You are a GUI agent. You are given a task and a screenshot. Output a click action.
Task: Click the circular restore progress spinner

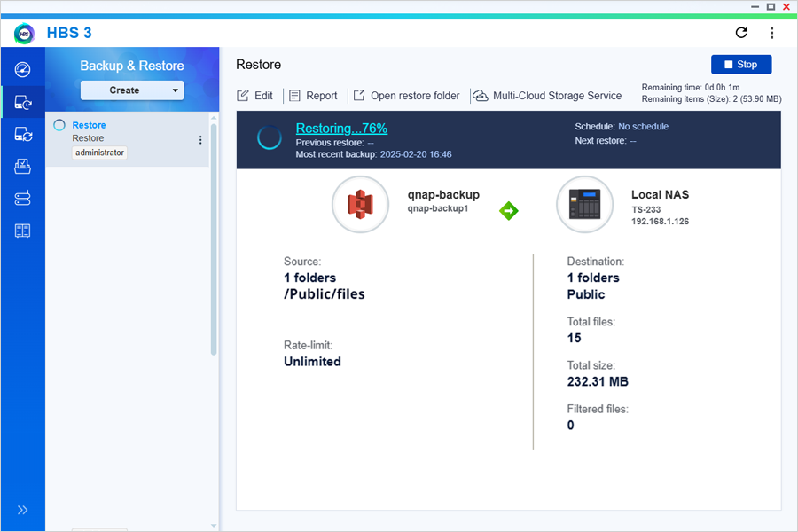270,137
